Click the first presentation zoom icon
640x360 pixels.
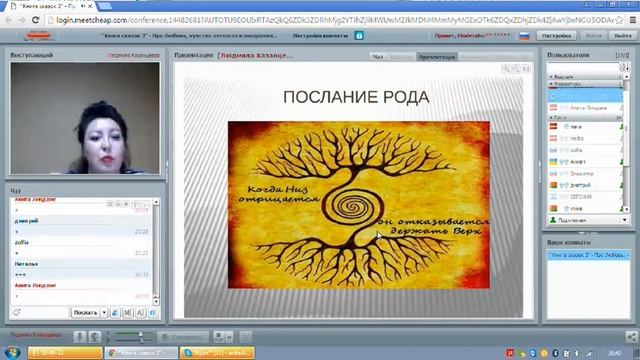(x=507, y=69)
